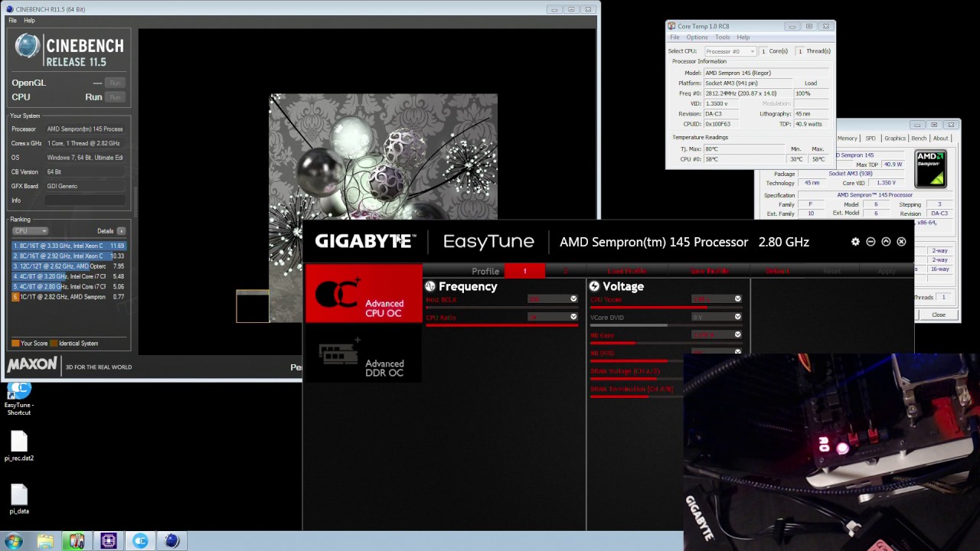The width and height of the screenshot is (980, 551).
Task: Select the 11.69 Xeon ranking row
Action: [69, 246]
